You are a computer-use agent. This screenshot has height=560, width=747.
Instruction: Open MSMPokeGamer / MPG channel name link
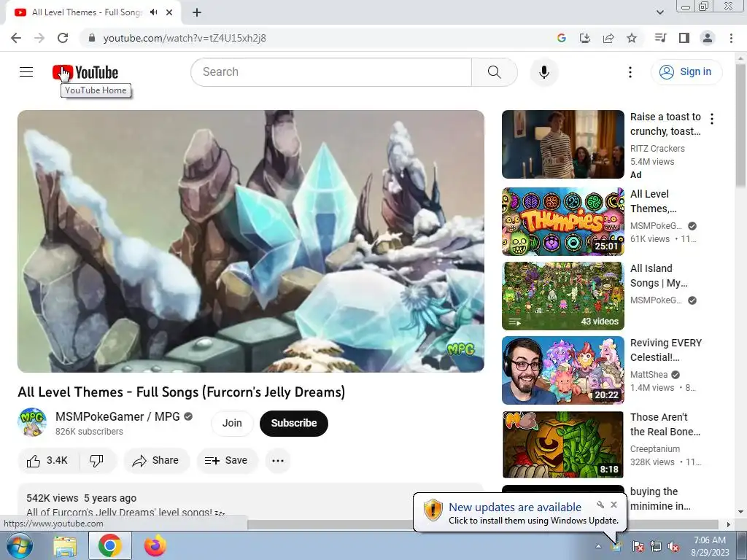(117, 416)
